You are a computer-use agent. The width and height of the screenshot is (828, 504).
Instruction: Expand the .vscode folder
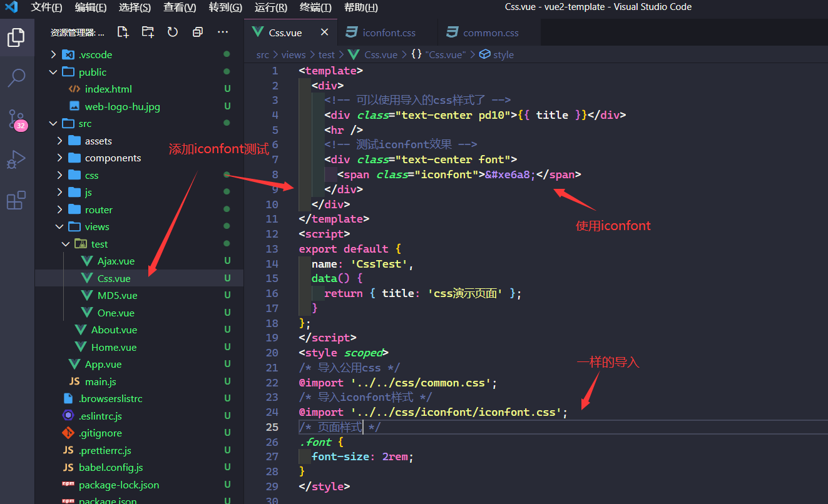[x=95, y=54]
